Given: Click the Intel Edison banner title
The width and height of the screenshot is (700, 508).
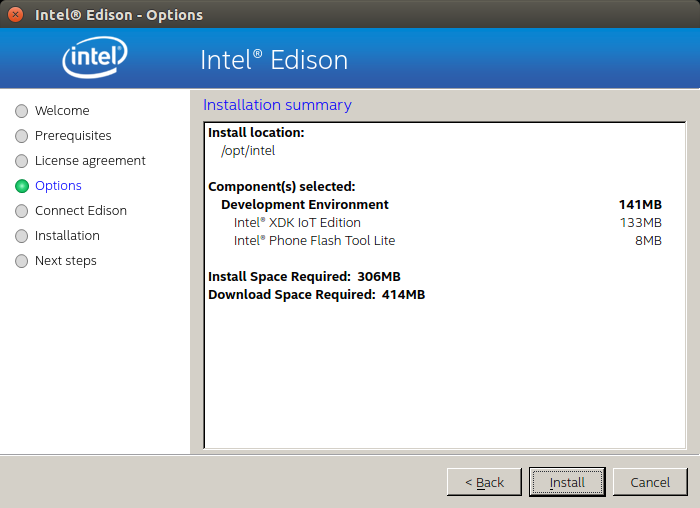Looking at the screenshot, I should coord(274,60).
